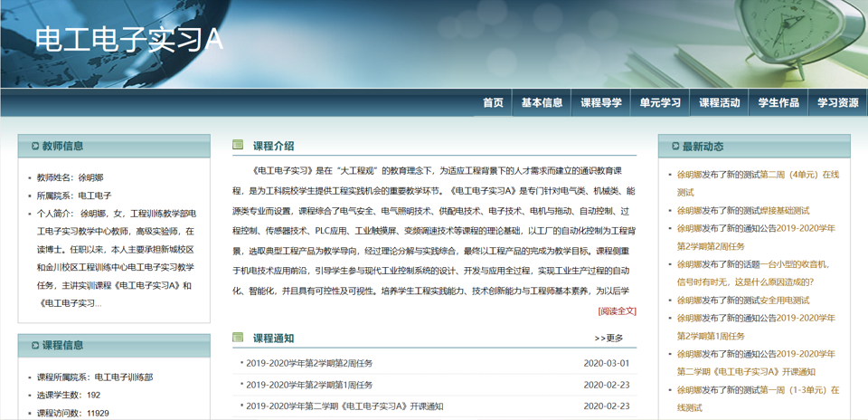Click the icon beside 最新动态 header
This screenshot has height=420, width=868.
pyautogui.click(x=675, y=146)
